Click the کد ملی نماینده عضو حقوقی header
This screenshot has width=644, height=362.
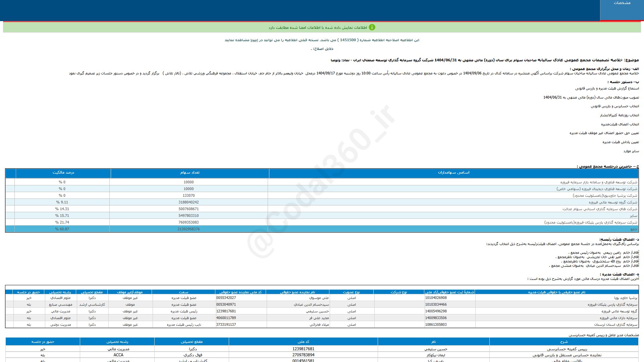click(x=240, y=292)
